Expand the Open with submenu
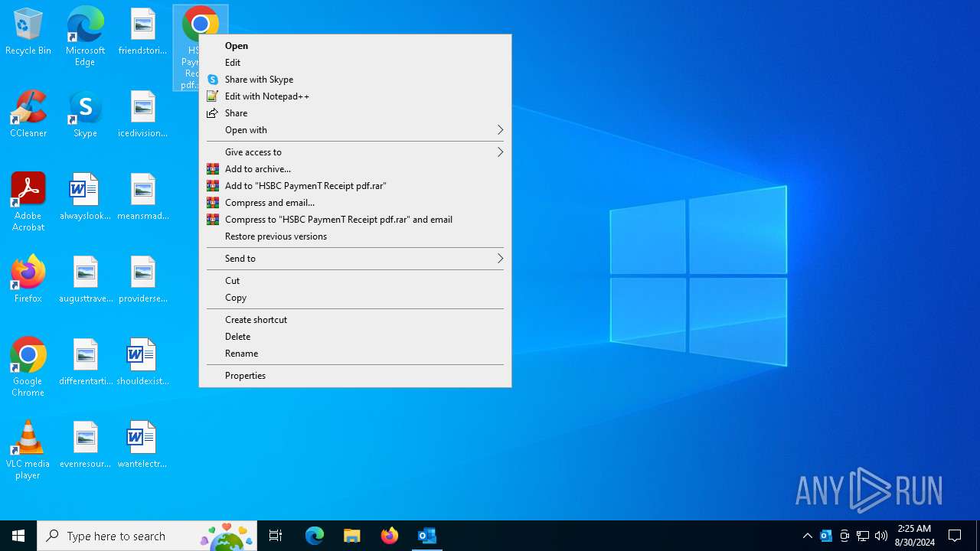The width and height of the screenshot is (980, 551). click(355, 130)
